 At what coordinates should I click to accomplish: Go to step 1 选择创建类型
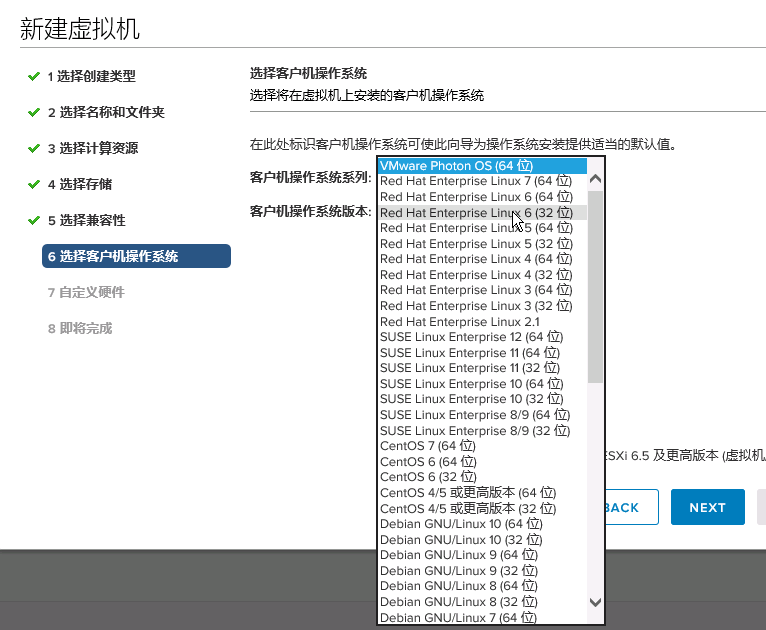tap(91, 76)
